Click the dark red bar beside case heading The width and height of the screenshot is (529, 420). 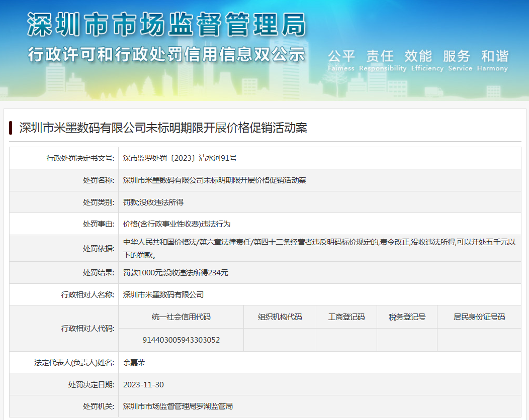[x=11, y=128]
